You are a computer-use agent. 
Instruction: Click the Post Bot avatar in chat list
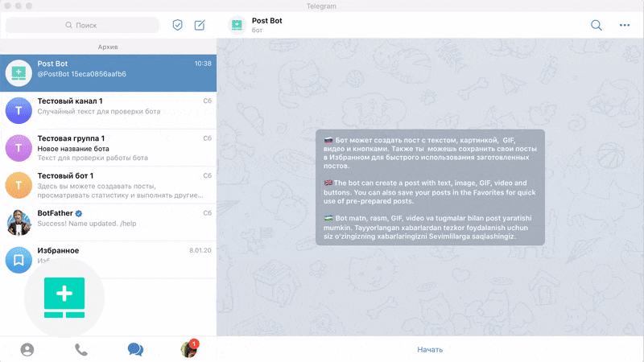(19, 73)
